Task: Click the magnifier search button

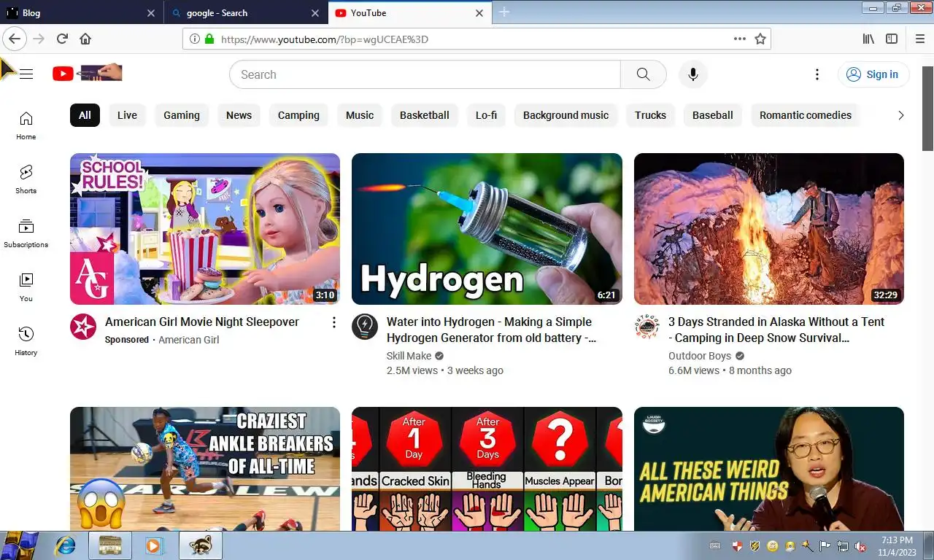Action: [643, 74]
